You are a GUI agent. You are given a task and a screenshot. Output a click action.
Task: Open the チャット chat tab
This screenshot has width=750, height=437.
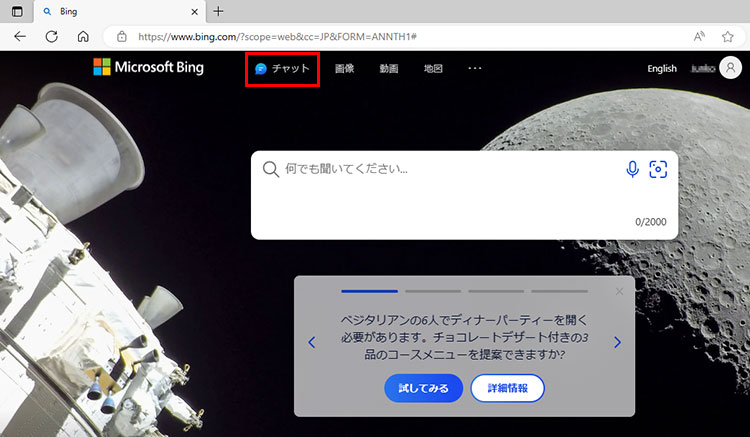(282, 69)
